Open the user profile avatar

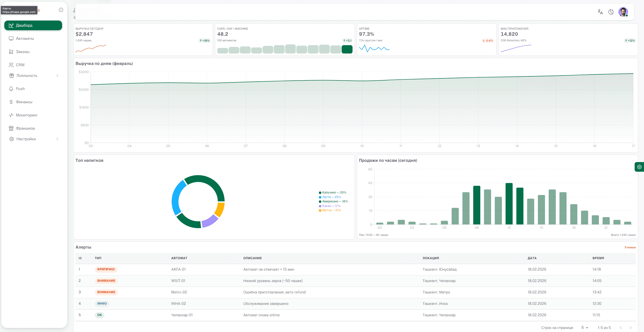click(623, 12)
